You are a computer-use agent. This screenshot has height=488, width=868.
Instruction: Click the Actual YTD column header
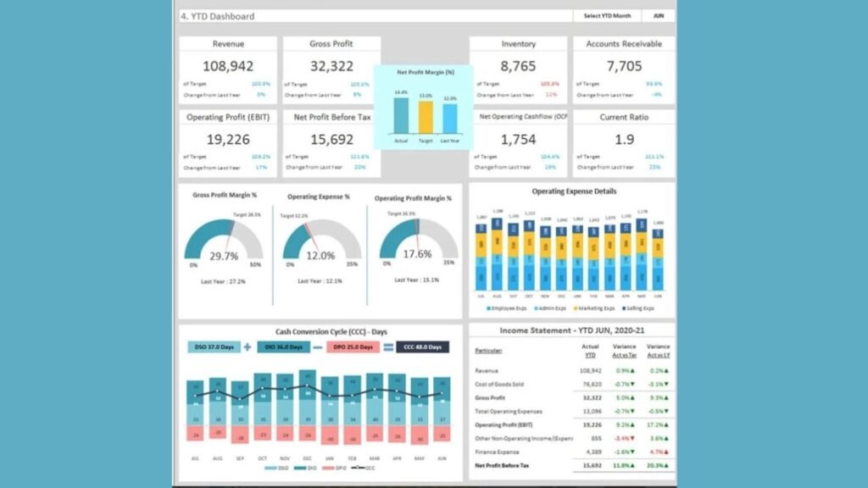pyautogui.click(x=590, y=351)
